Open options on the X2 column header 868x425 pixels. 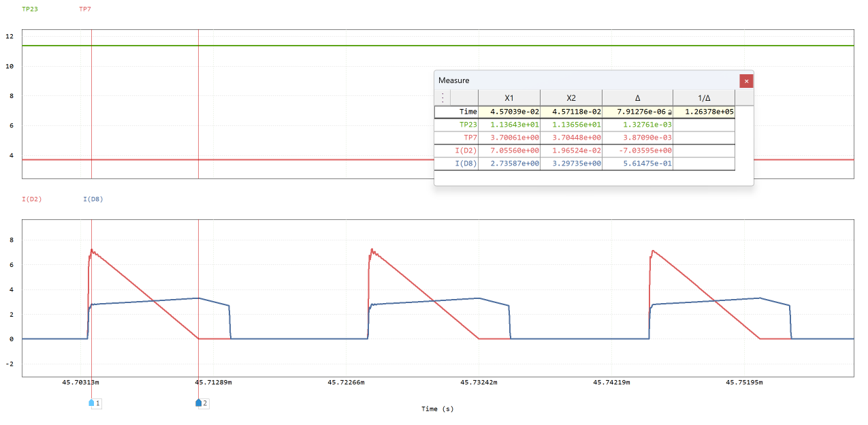pos(571,97)
